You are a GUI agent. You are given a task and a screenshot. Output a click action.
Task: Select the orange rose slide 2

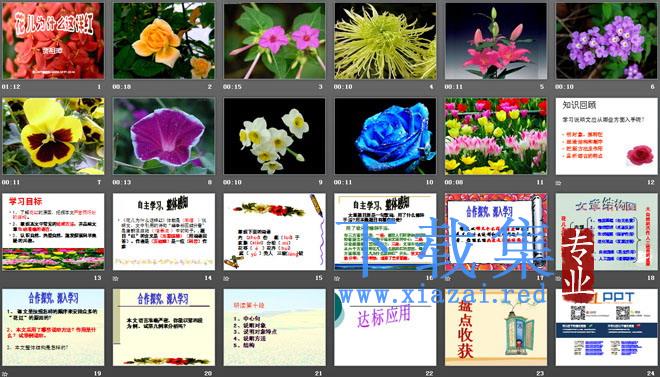(x=164, y=41)
